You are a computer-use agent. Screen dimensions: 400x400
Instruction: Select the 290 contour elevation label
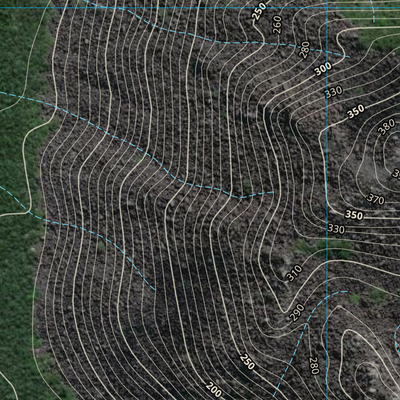pos(297,312)
